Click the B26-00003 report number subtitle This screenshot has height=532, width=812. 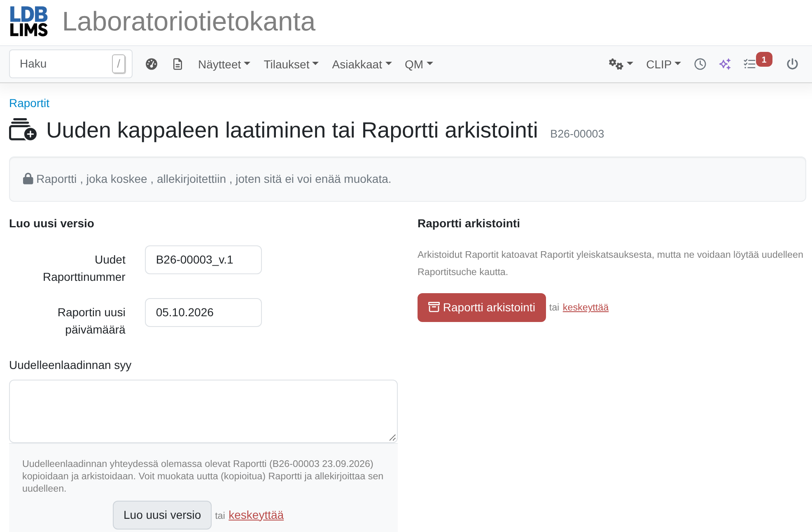[x=577, y=134]
